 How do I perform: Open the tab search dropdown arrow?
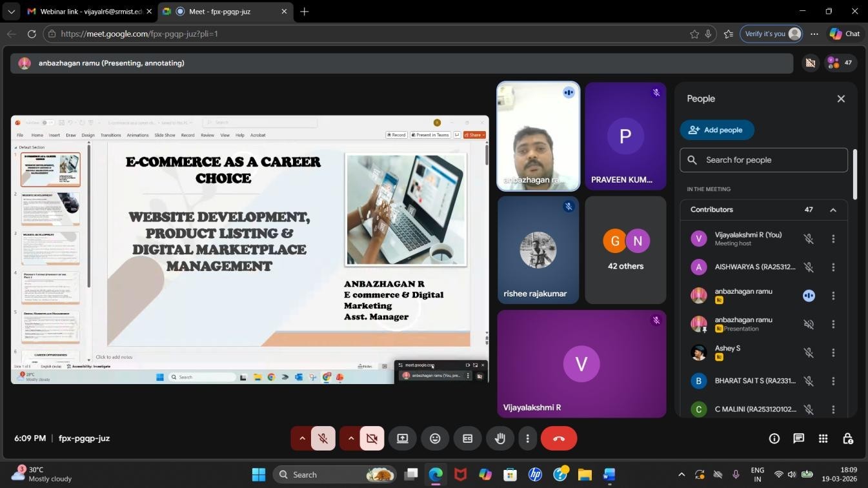11,11
